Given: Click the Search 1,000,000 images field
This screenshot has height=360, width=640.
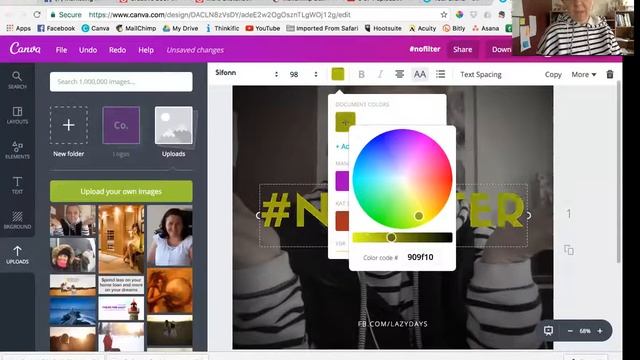Looking at the screenshot, I should click(121, 82).
